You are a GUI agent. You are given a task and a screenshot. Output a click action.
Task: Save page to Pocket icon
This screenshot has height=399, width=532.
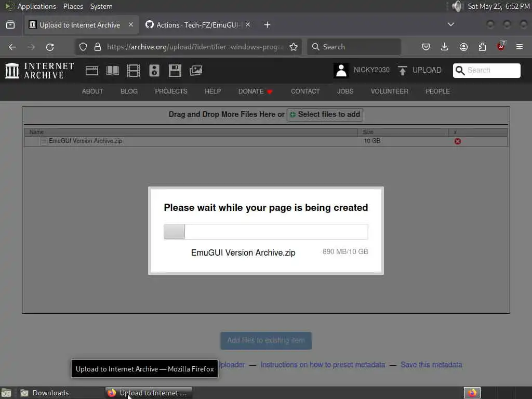(x=426, y=47)
